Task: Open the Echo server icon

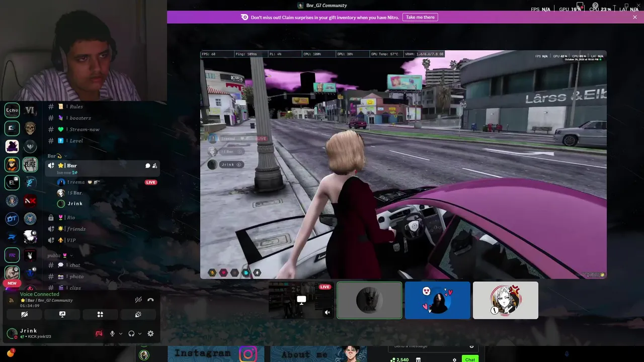Action: pyautogui.click(x=12, y=110)
